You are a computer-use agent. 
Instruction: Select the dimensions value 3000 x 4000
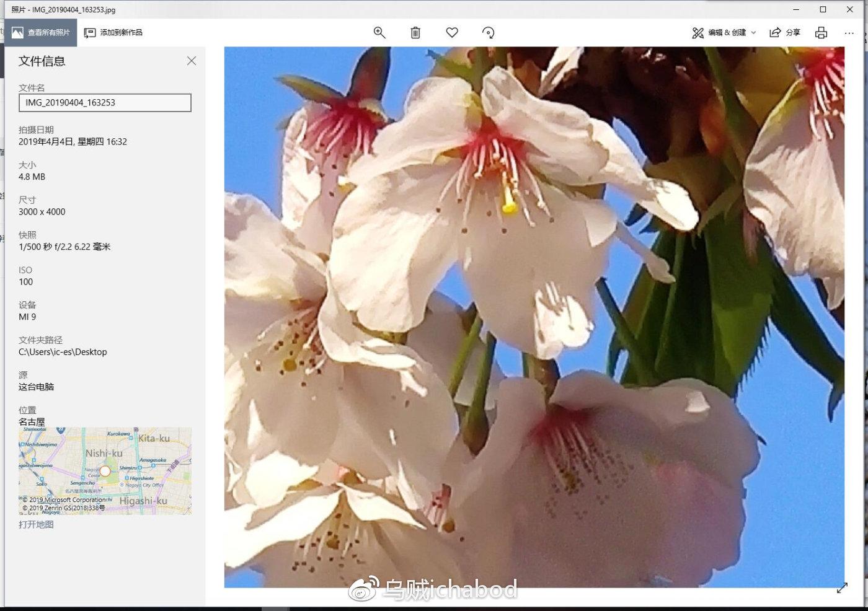click(42, 212)
